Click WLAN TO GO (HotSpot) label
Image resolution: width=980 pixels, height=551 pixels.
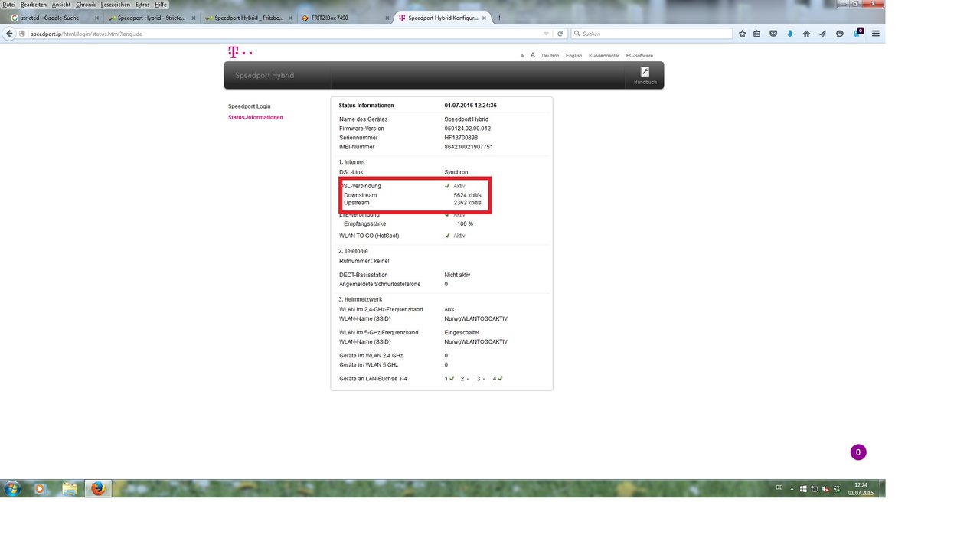[x=369, y=236]
